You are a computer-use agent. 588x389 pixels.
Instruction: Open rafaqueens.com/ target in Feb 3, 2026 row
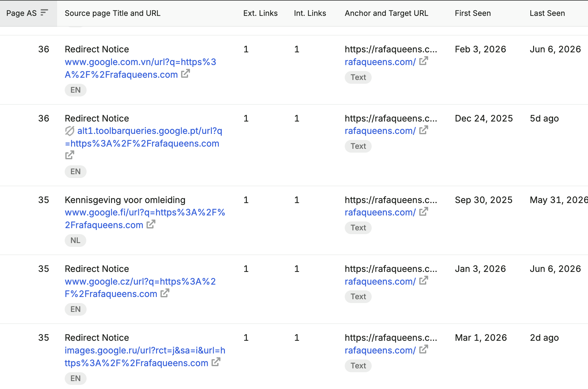coord(380,62)
